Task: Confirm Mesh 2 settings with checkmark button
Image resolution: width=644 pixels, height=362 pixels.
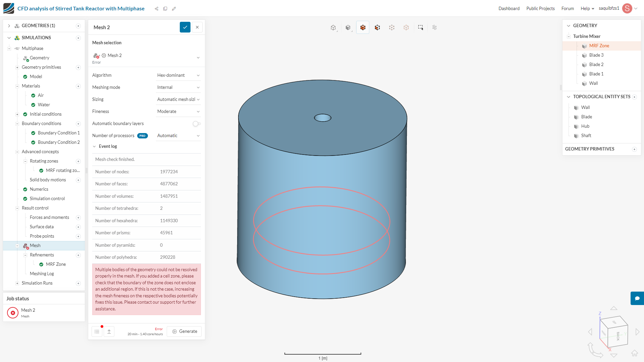Action: coord(185,27)
